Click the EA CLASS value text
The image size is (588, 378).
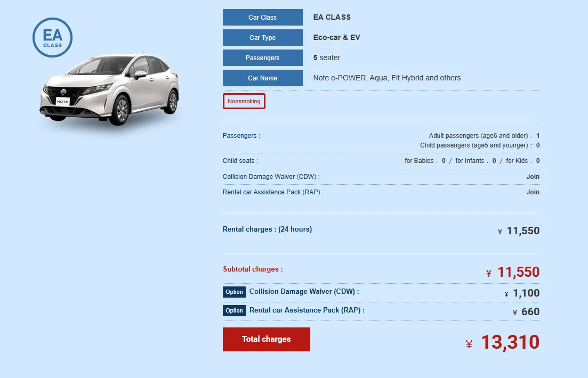point(332,17)
